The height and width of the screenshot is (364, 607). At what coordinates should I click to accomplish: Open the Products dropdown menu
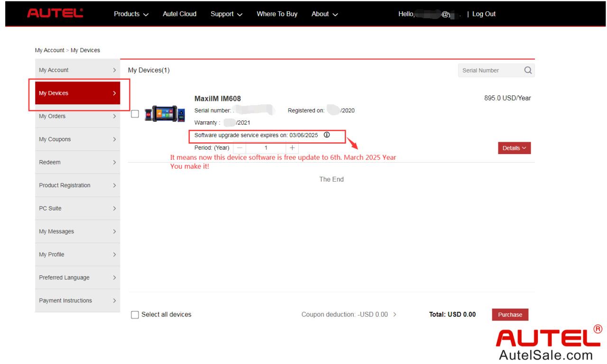131,14
